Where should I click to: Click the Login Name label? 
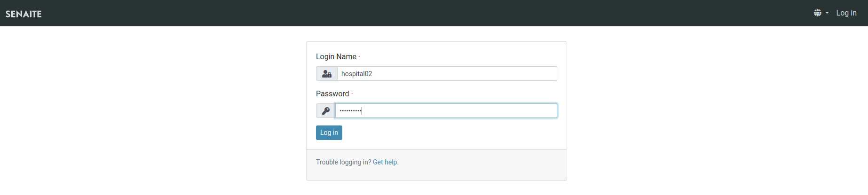coord(336,57)
